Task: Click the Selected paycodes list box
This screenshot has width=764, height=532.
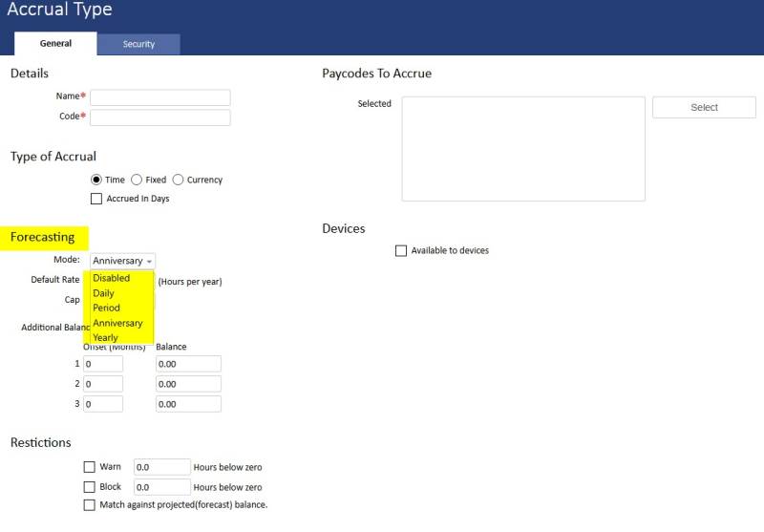Action: (x=522, y=148)
